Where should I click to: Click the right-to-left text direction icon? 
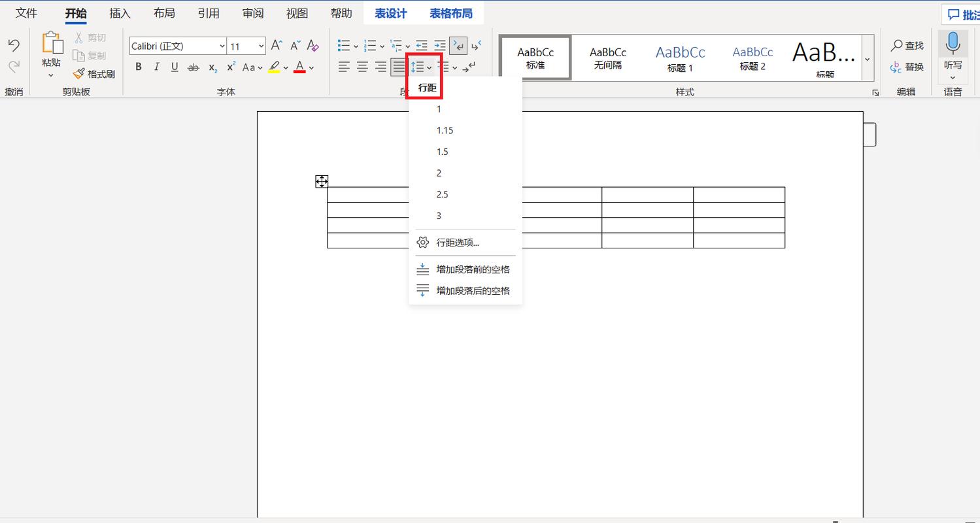476,46
